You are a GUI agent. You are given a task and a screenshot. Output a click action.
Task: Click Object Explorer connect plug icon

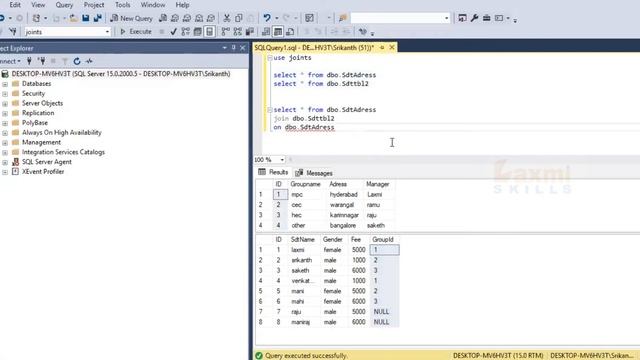pyautogui.click(x=29, y=61)
